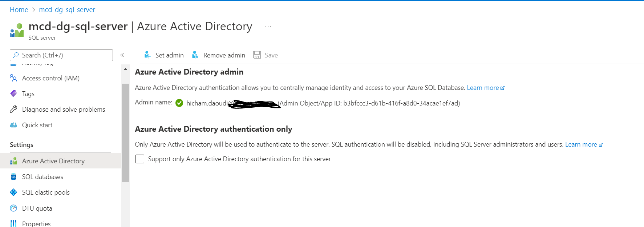
Task: Click the sidebar scrollbar thumb
Action: [125, 133]
